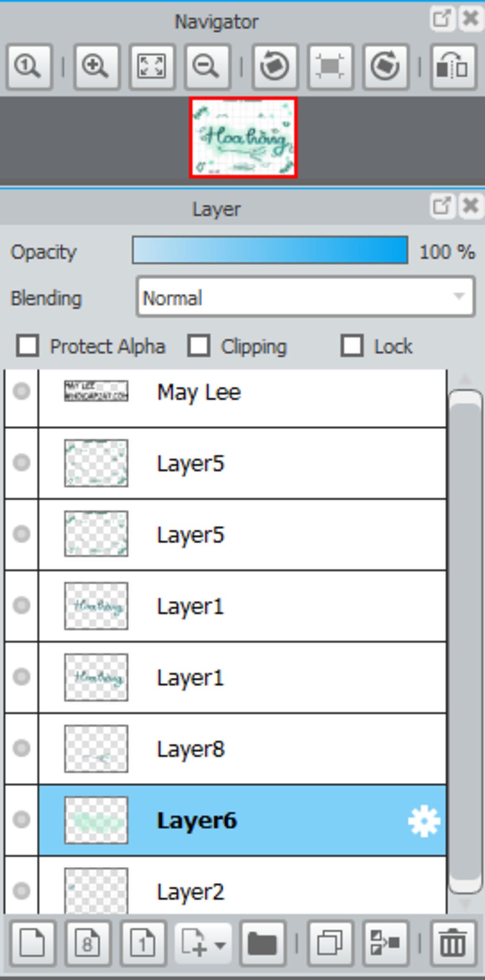
Task: Select the Layer8 layer
Action: pos(242,749)
